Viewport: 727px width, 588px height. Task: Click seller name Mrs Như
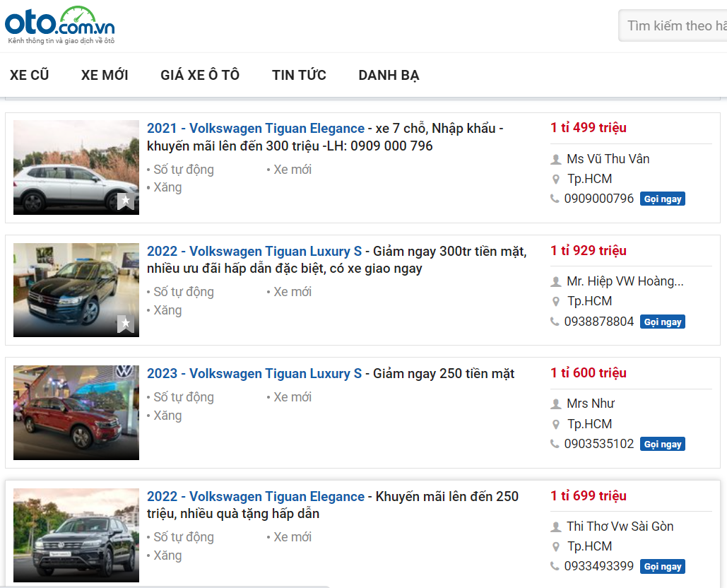pos(590,404)
